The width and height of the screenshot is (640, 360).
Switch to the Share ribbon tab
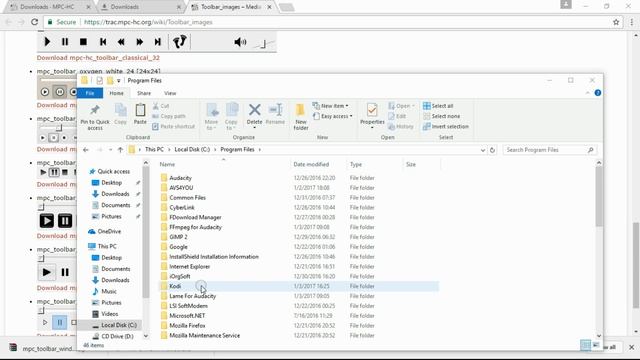[x=144, y=93]
